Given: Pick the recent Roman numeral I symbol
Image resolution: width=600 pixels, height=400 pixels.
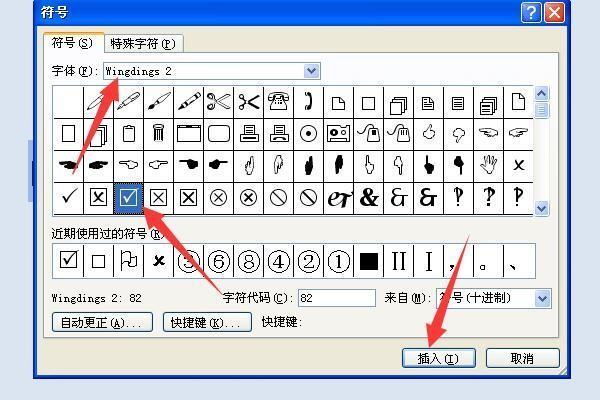Looking at the screenshot, I should tap(429, 261).
